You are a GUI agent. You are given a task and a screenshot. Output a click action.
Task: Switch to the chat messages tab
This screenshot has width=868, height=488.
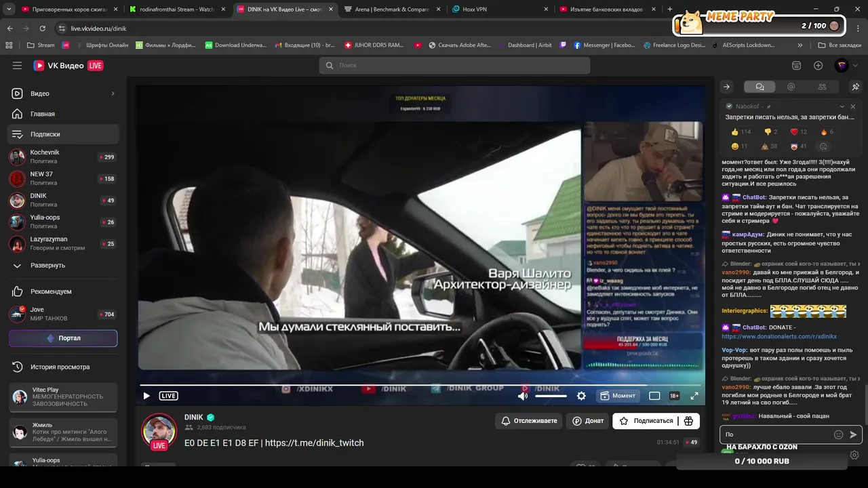(759, 87)
